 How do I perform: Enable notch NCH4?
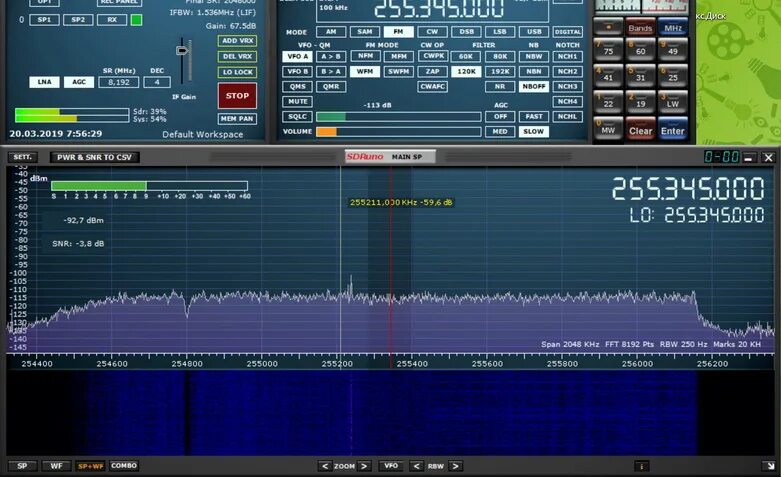tap(567, 101)
